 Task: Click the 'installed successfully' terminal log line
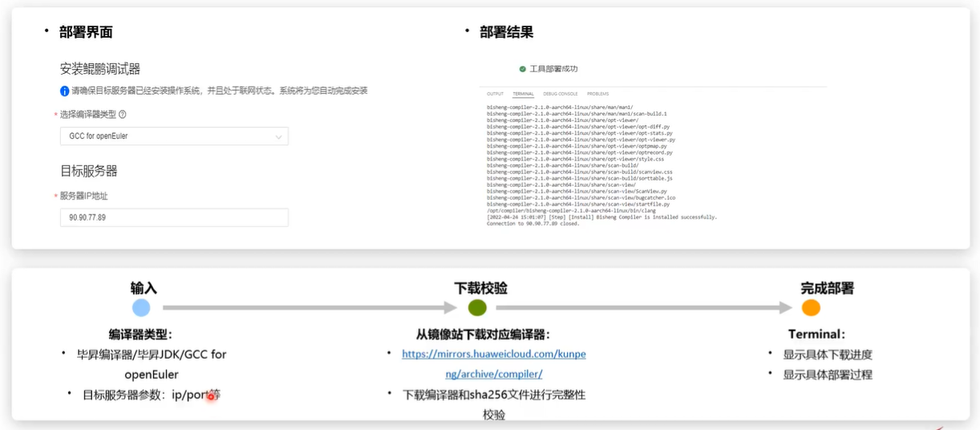click(601, 217)
